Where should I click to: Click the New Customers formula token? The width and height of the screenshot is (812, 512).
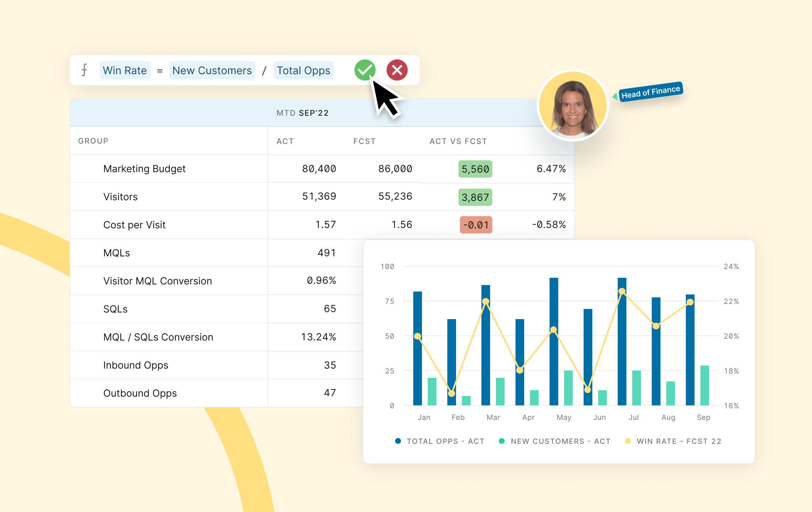pyautogui.click(x=212, y=70)
